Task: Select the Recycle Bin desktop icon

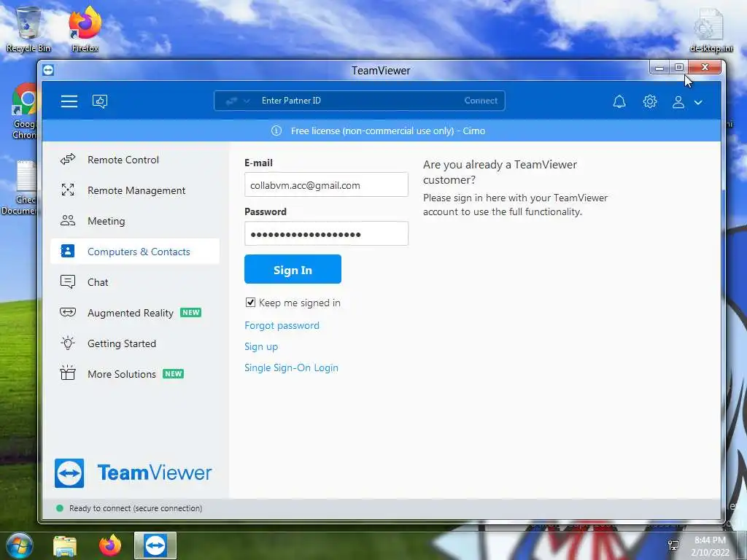Action: (28, 29)
